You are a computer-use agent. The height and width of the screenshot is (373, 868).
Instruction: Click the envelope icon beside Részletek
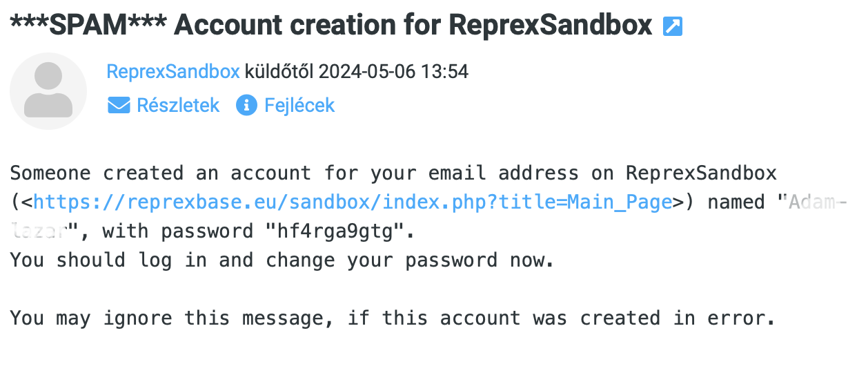pyautogui.click(x=119, y=106)
